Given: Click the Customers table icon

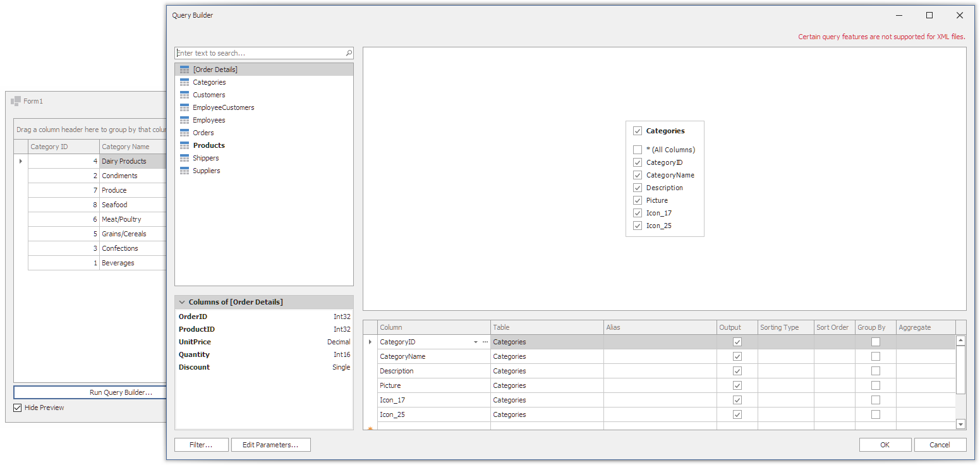Looking at the screenshot, I should coord(185,95).
